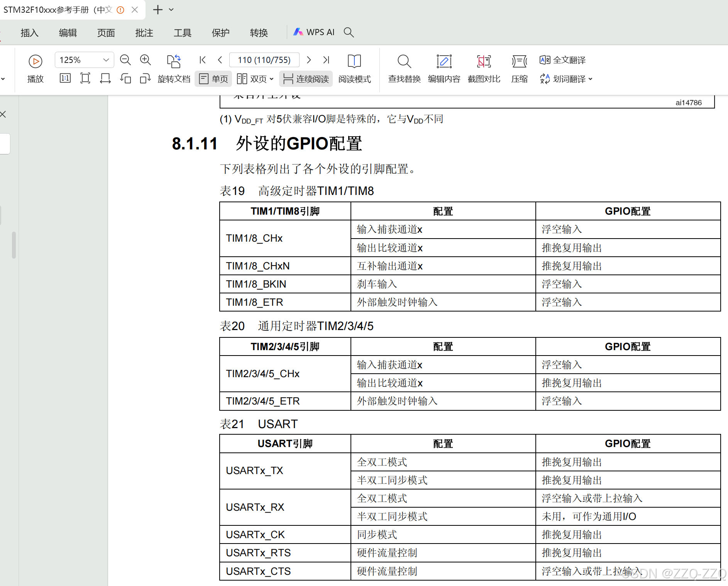728x586 pixels.
Task: Go to next page arrow
Action: click(309, 60)
